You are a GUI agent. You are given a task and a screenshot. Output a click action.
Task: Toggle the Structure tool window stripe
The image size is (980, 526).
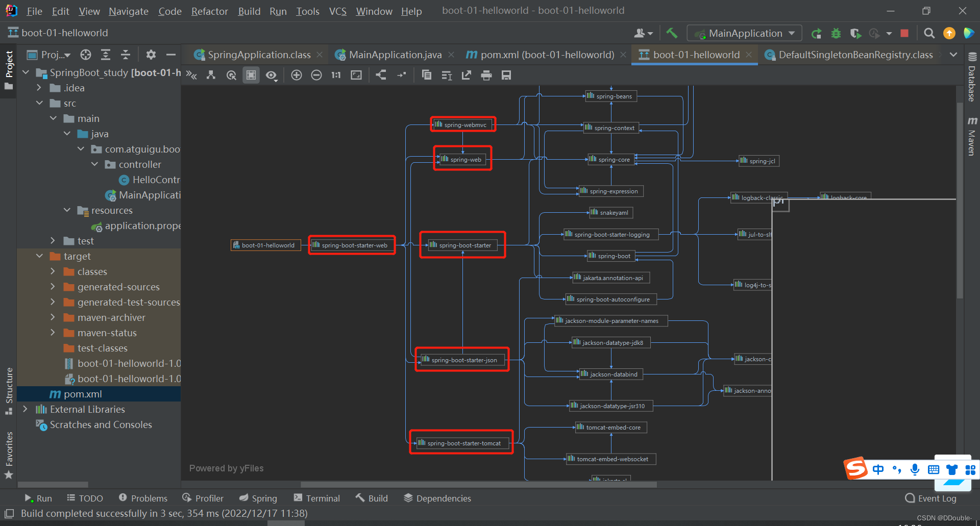(9, 391)
